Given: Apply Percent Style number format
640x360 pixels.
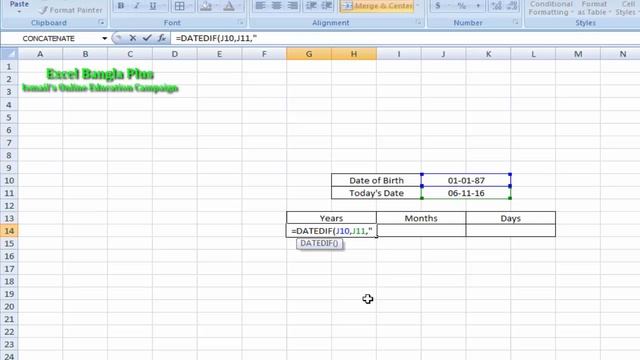Looking at the screenshot, I should coord(462,6).
